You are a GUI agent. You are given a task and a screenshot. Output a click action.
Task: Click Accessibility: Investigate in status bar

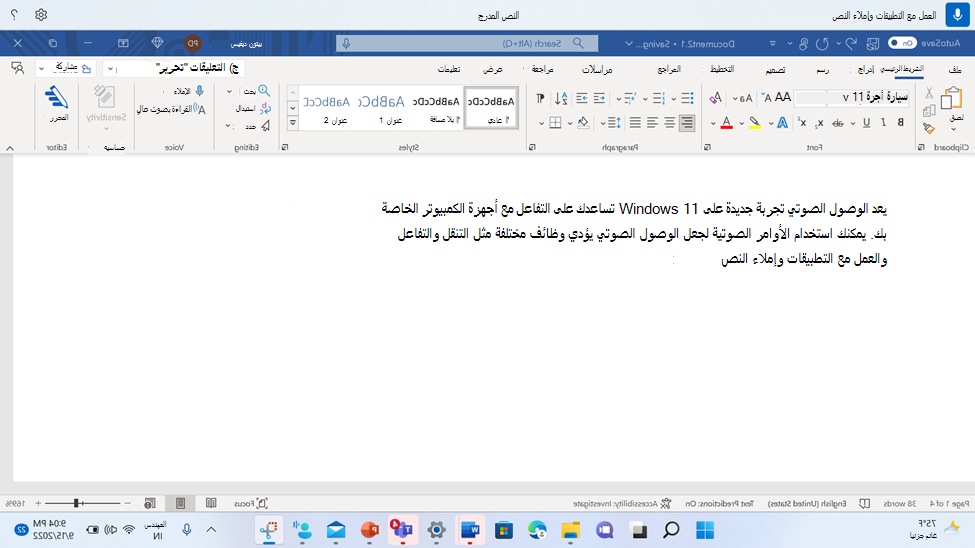click(x=622, y=503)
